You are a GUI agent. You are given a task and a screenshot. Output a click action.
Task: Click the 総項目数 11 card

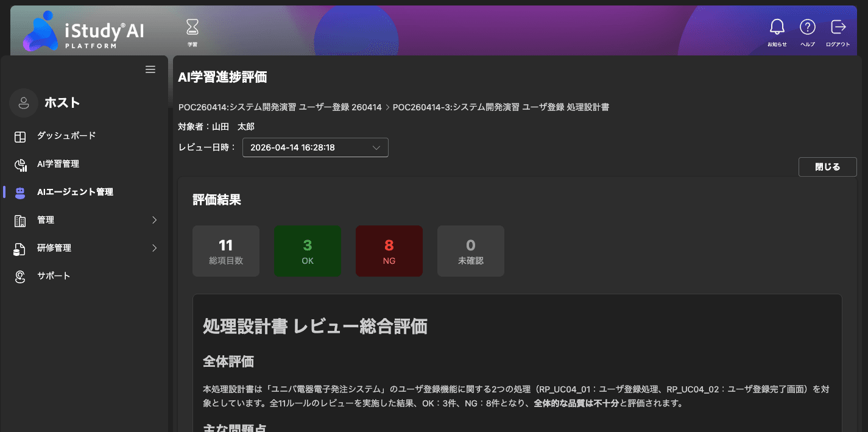(226, 251)
